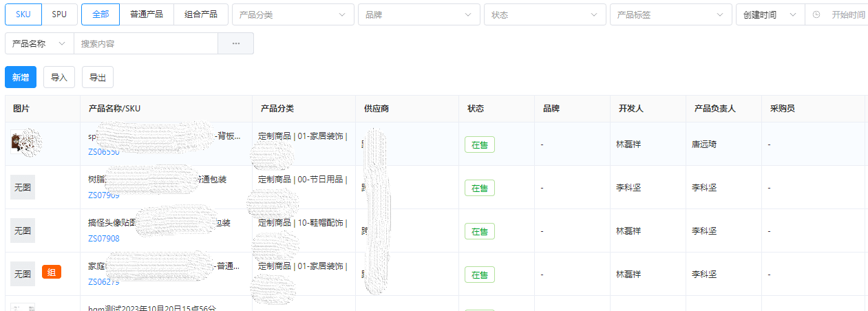
Task: Switch to the SPU view tab
Action: point(60,14)
